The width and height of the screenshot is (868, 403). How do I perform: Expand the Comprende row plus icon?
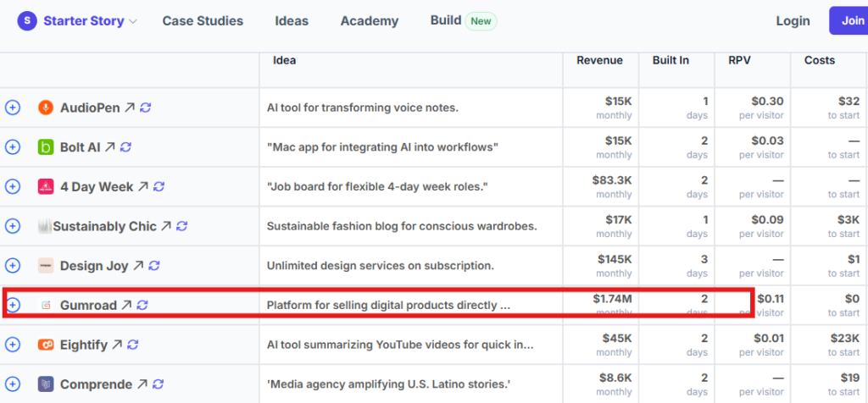[12, 384]
